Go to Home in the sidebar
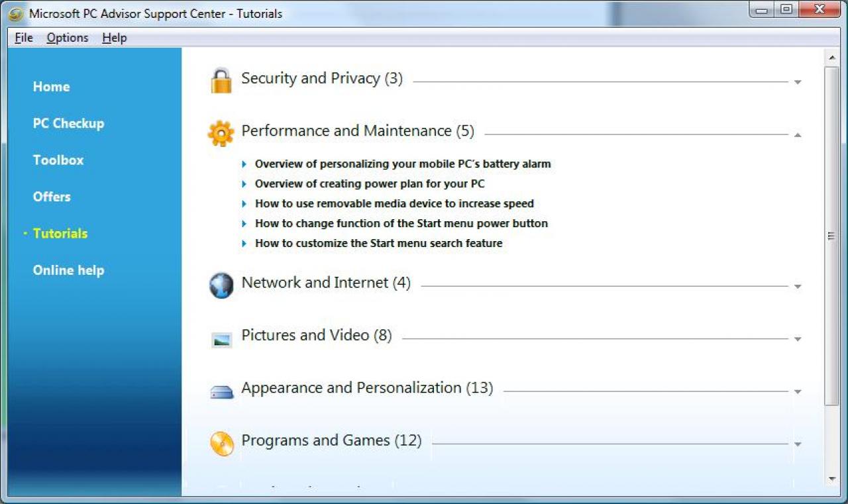848x504 pixels. [51, 87]
